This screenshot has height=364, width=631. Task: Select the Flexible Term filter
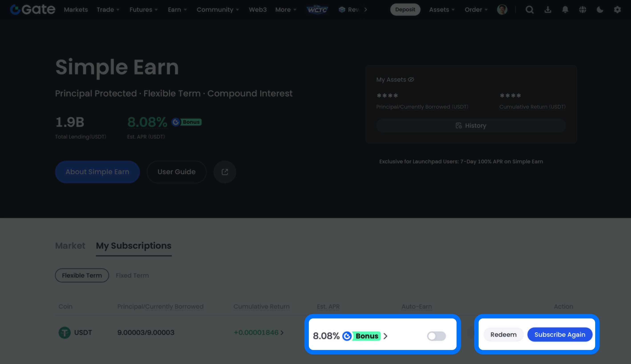pos(82,275)
